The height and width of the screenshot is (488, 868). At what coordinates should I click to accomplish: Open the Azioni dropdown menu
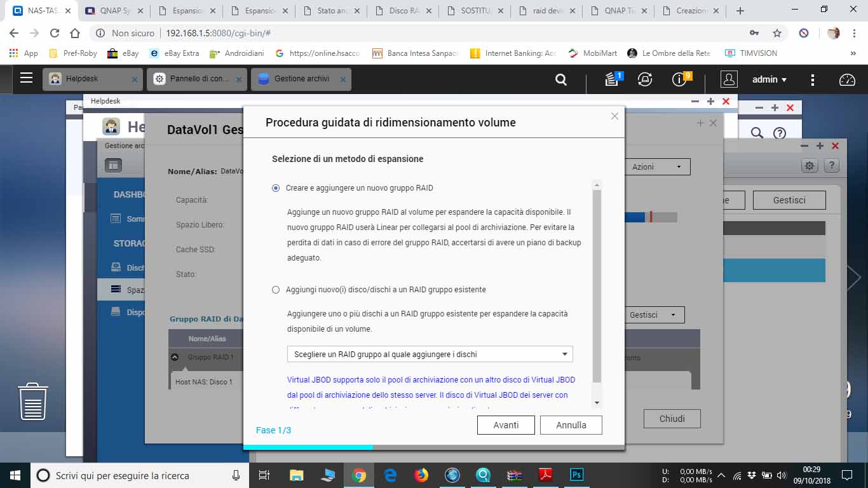tap(656, 166)
